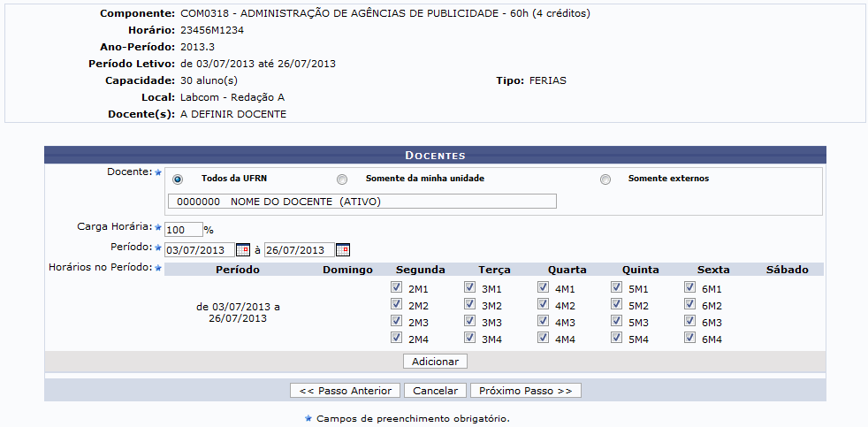The width and height of the screenshot is (868, 427).
Task: Uncheck the 6M1 Friday schedule checkbox
Action: (689, 288)
